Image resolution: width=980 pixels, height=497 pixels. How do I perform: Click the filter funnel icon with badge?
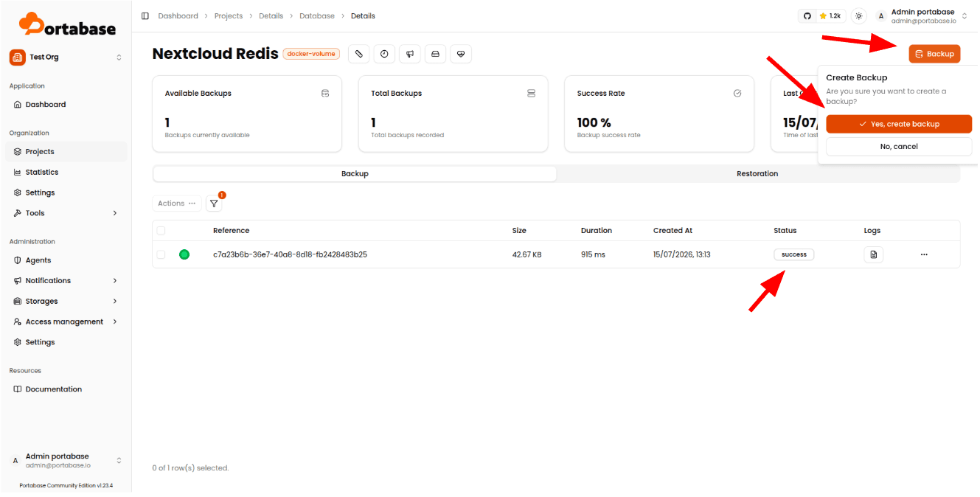[x=214, y=204]
